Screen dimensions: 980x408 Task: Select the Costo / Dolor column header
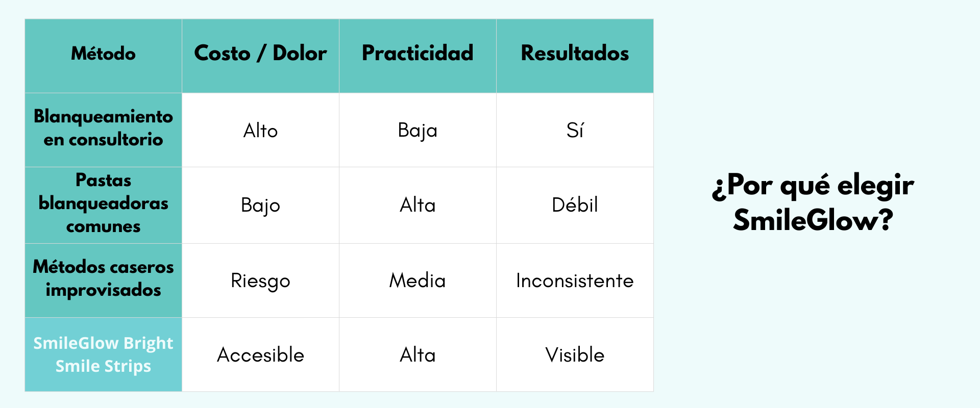click(260, 54)
